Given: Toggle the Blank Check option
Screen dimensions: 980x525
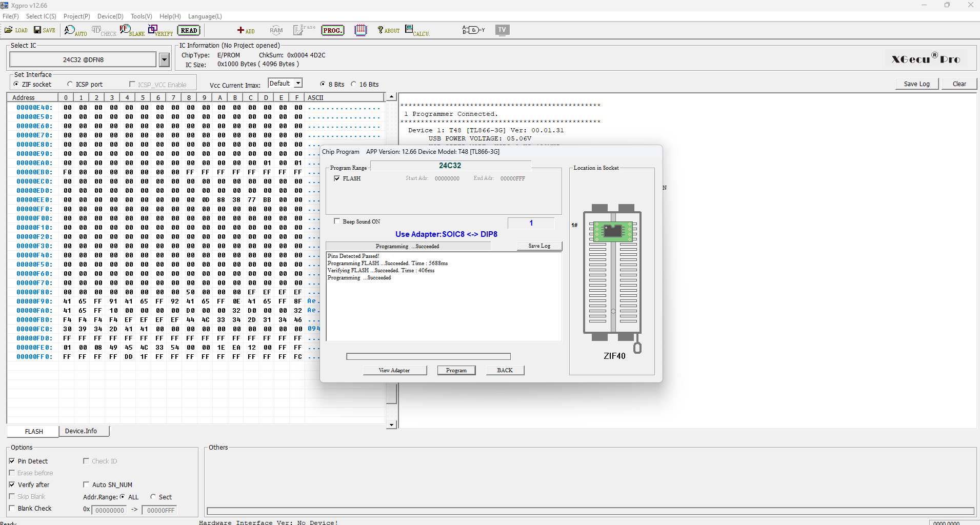Looking at the screenshot, I should [12, 509].
